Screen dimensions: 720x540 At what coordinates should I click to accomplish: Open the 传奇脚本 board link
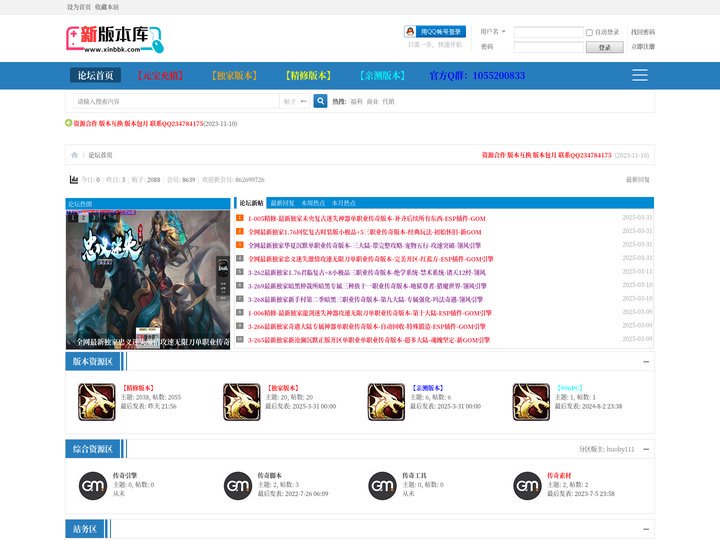click(270, 475)
